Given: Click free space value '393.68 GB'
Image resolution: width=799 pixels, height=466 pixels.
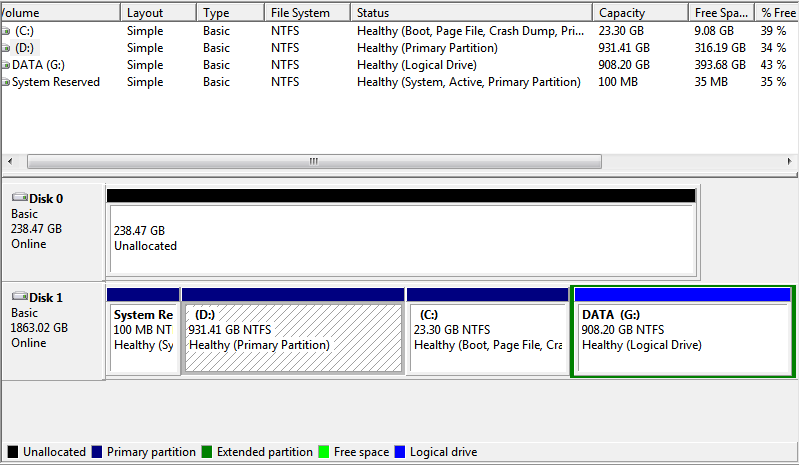Looking at the screenshot, I should tap(720, 65).
